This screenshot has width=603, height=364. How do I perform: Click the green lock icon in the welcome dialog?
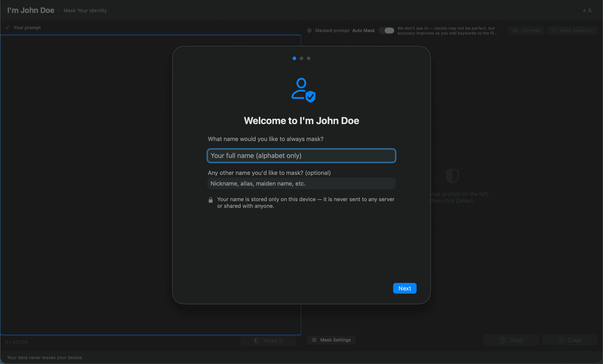click(x=211, y=200)
